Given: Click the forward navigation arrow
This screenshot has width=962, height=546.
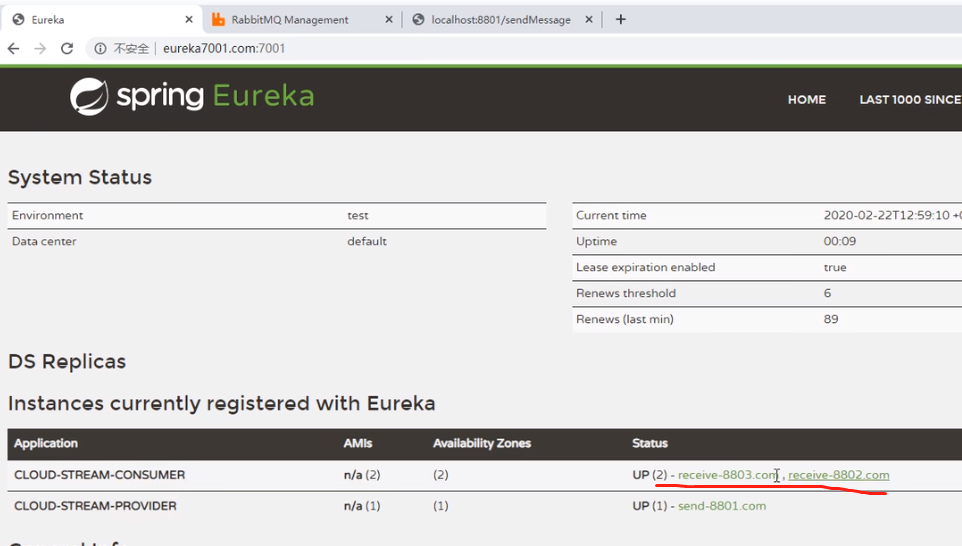Looking at the screenshot, I should point(40,48).
